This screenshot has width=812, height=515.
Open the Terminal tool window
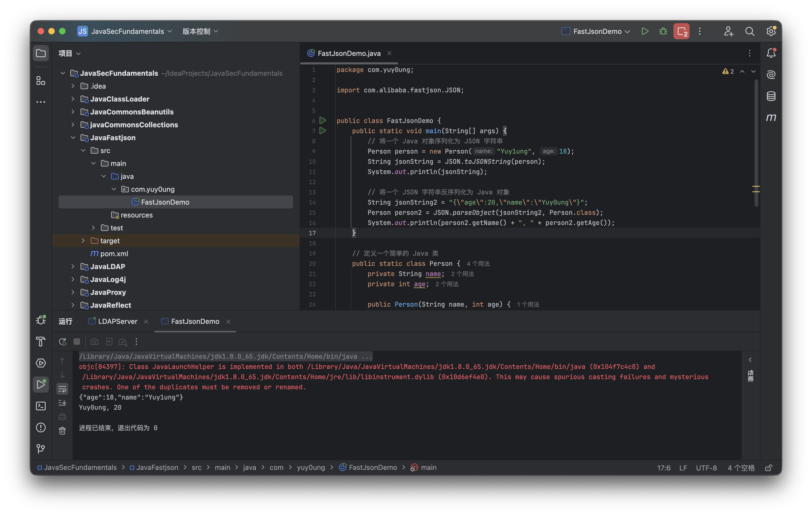point(41,406)
